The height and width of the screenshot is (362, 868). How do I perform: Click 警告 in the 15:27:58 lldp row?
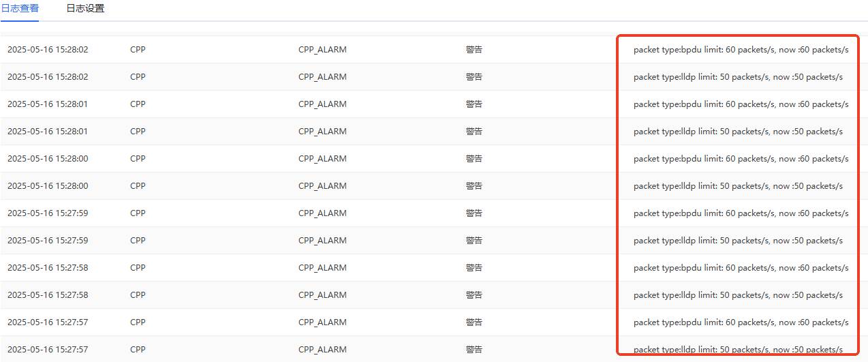click(x=474, y=295)
